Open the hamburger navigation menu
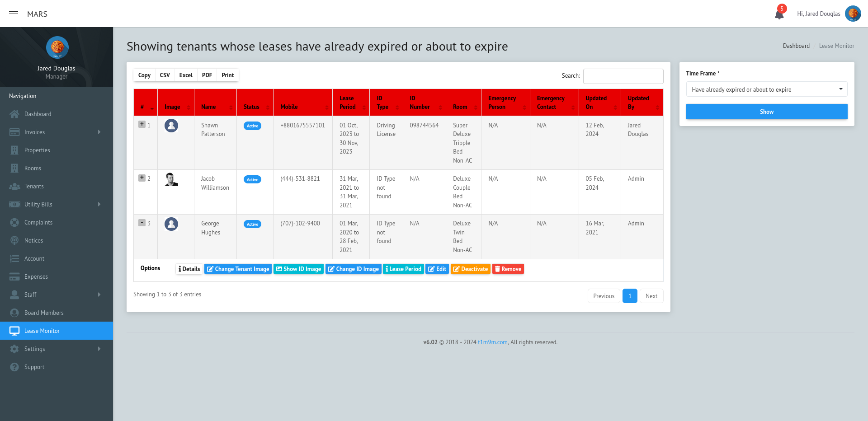This screenshot has height=421, width=868. (x=14, y=14)
